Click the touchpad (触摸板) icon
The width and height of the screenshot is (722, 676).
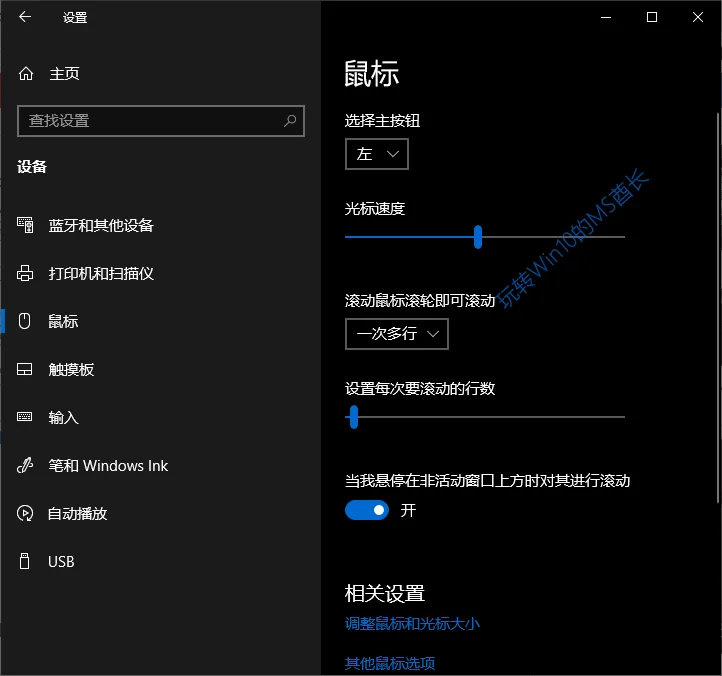click(26, 370)
